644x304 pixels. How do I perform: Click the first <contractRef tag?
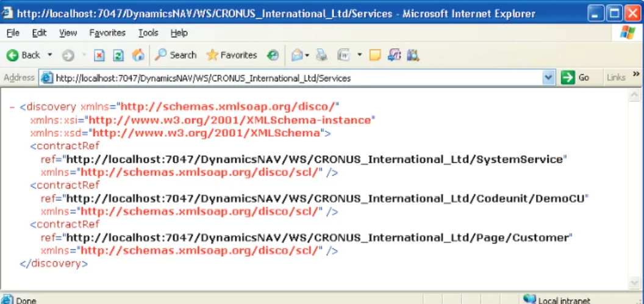[65, 146]
